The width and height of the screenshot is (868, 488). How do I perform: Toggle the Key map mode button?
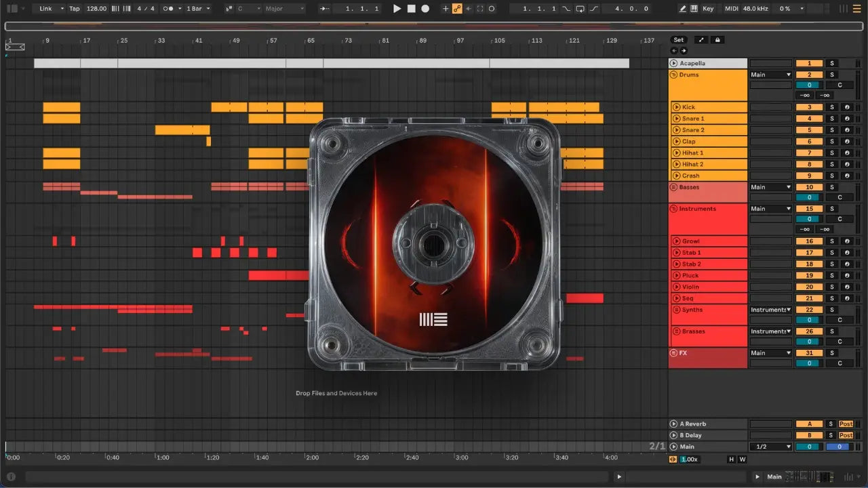point(708,9)
